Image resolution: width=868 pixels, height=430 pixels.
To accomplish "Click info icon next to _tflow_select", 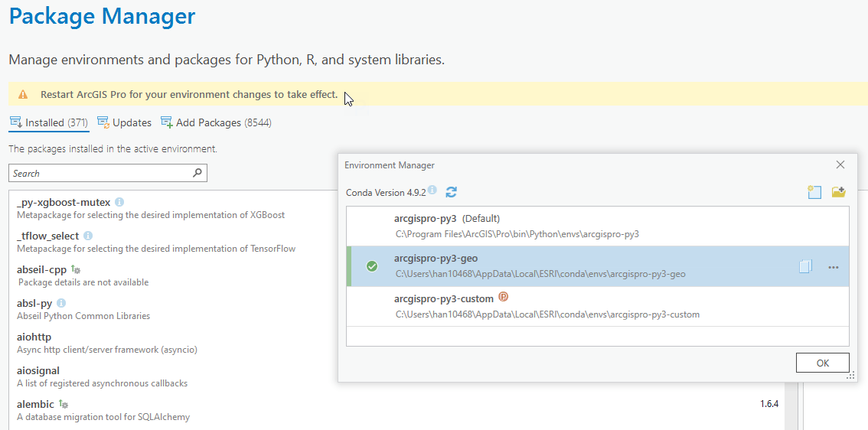I will pos(88,236).
